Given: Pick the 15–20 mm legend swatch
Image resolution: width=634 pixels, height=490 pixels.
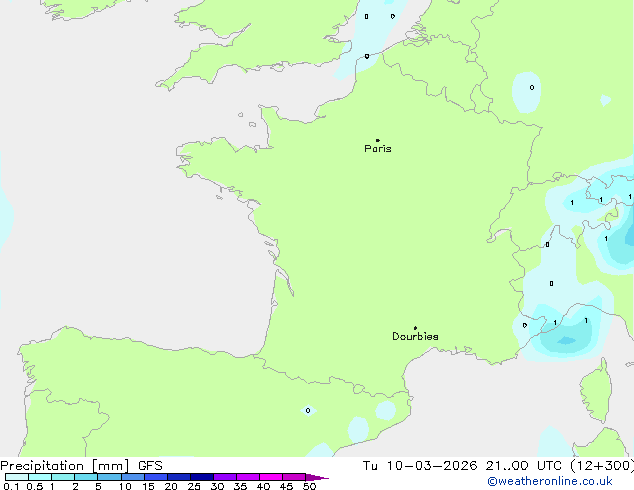Looking at the screenshot, I should coord(155,477).
